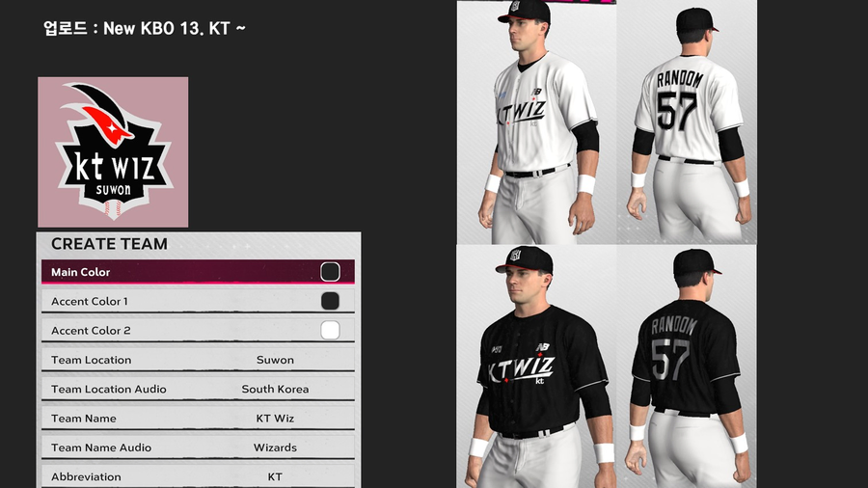This screenshot has width=868, height=488.
Task: View black alternate jersey front preview
Action: (x=536, y=366)
